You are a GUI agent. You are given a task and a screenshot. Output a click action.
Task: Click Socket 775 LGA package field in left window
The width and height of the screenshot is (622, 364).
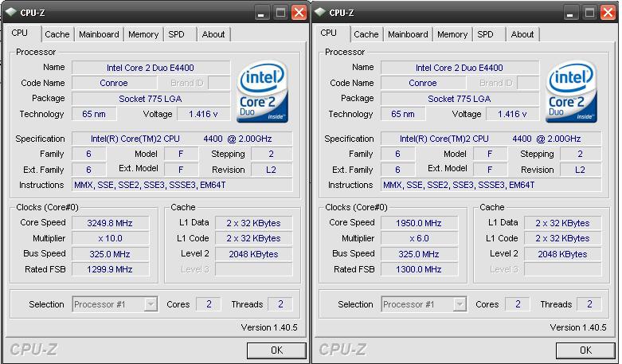[151, 99]
